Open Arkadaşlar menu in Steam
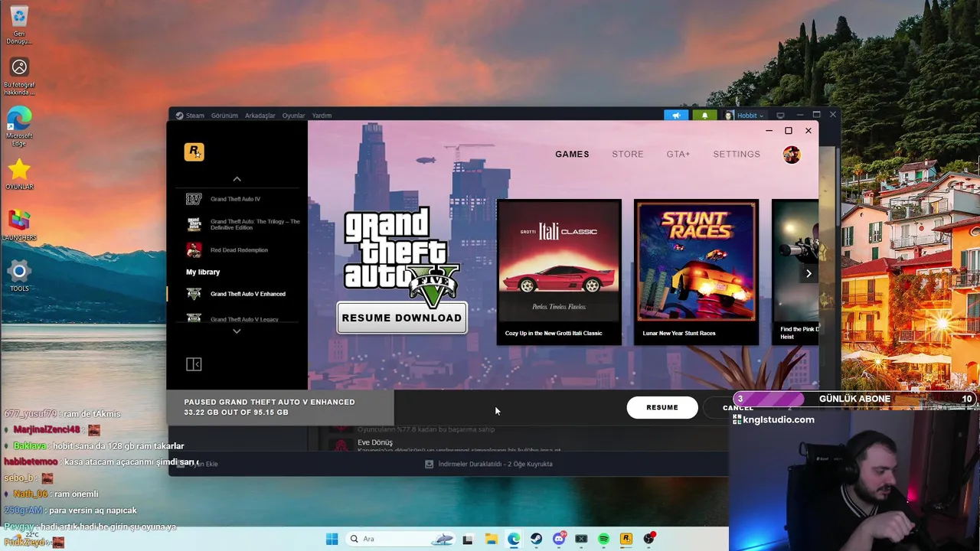980x551 pixels. click(x=260, y=116)
